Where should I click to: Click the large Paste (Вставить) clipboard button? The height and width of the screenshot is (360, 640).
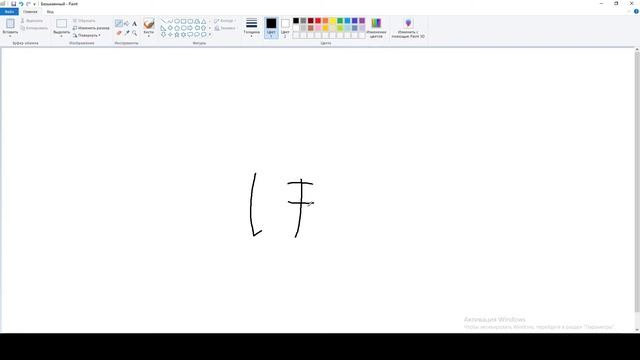[10, 24]
